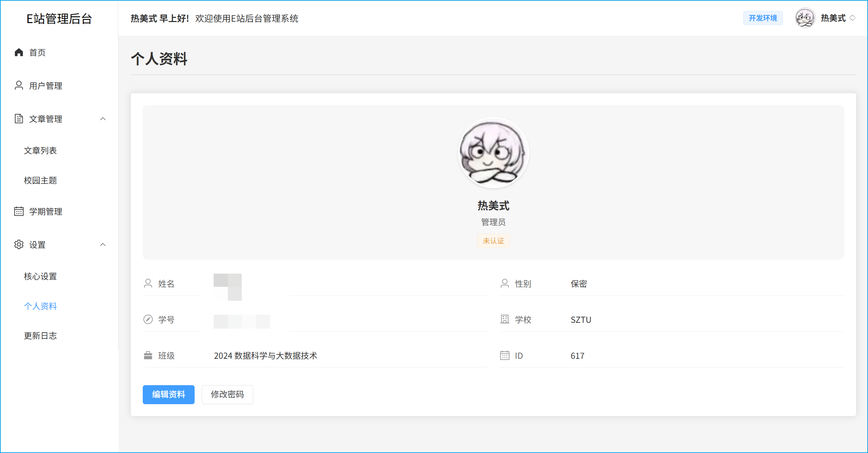868x453 pixels.
Task: Click the gear icon beside 设置
Action: 19,244
